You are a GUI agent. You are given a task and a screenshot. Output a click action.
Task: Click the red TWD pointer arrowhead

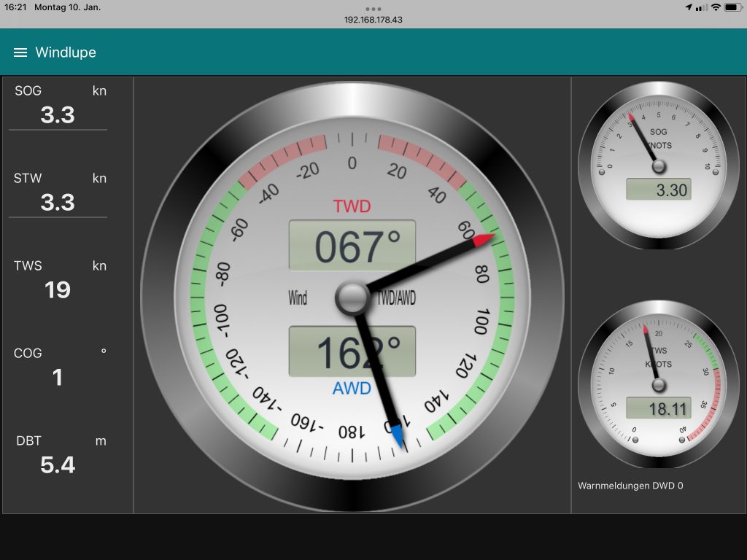[x=484, y=240]
